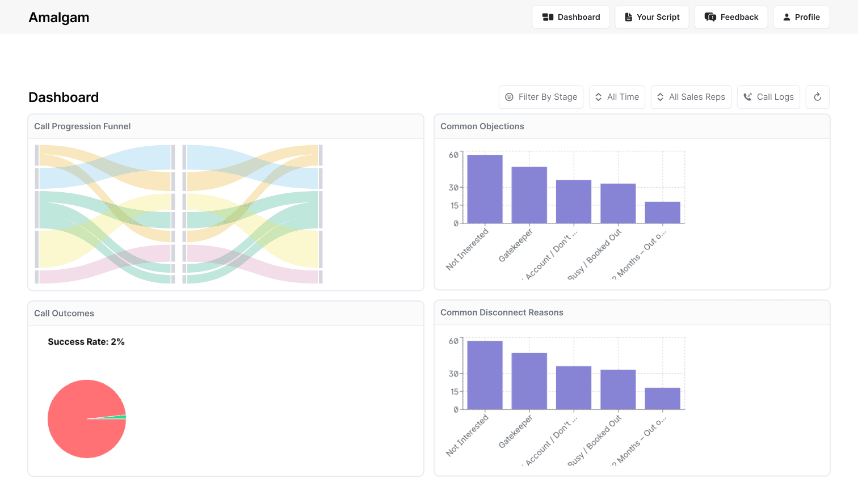Screen dimensions: 858x504
Task: Click the dashboard grid icon in nav
Action: (x=548, y=17)
